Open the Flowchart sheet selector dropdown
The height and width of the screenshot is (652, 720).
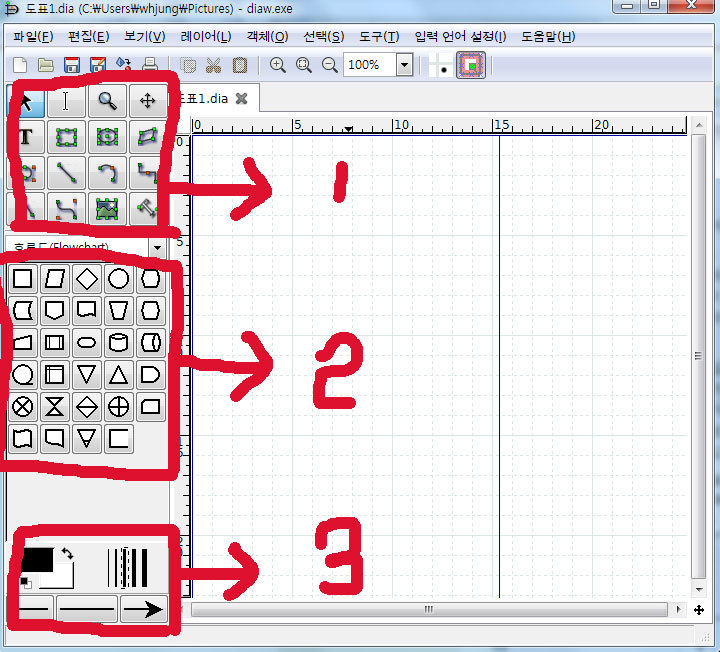(x=158, y=248)
